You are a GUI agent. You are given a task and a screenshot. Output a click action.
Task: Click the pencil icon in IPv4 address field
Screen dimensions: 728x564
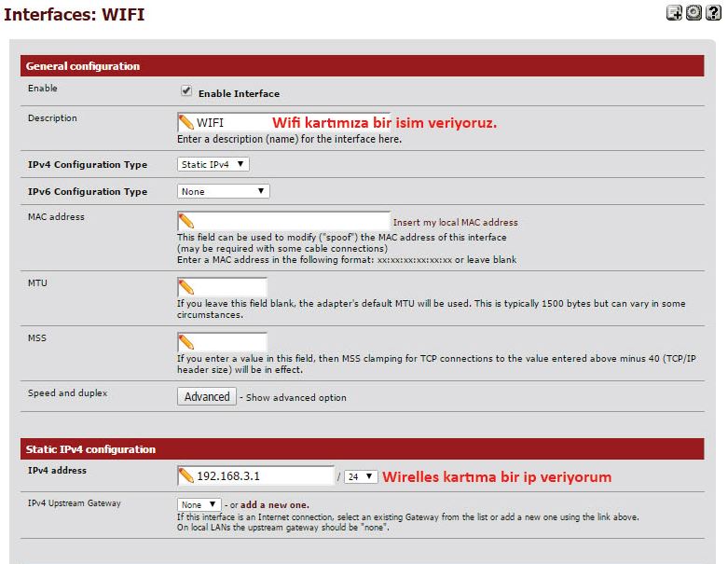(186, 476)
